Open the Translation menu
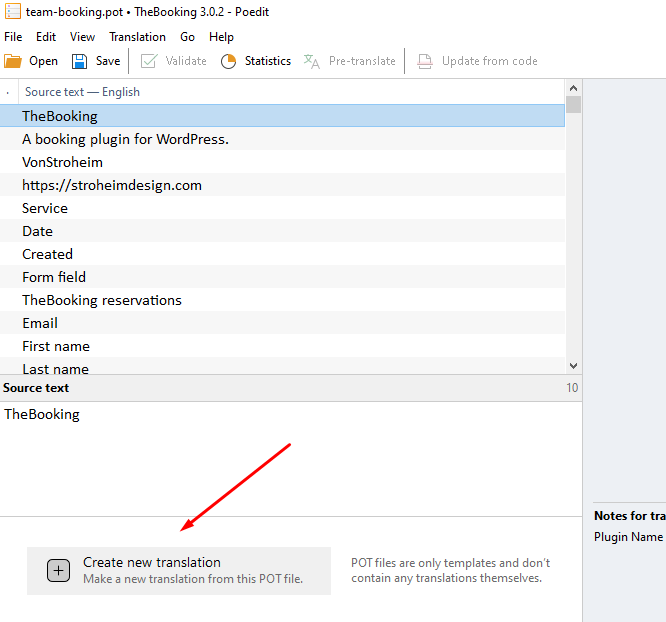This screenshot has height=622, width=666. [137, 37]
